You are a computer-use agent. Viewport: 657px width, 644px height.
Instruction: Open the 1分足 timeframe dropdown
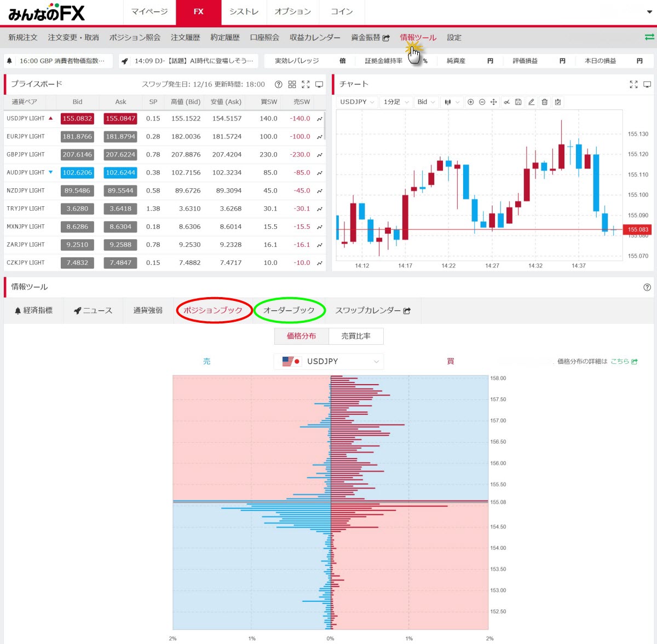[396, 102]
